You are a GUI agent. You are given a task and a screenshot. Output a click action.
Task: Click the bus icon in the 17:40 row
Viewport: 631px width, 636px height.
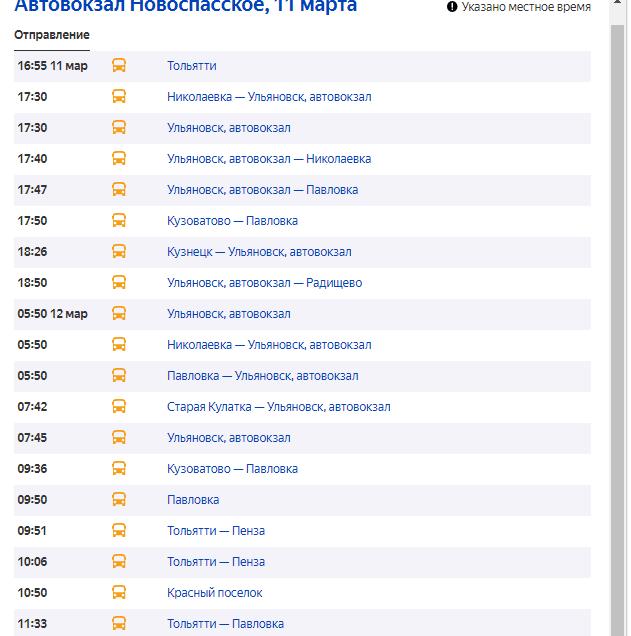pos(119,159)
